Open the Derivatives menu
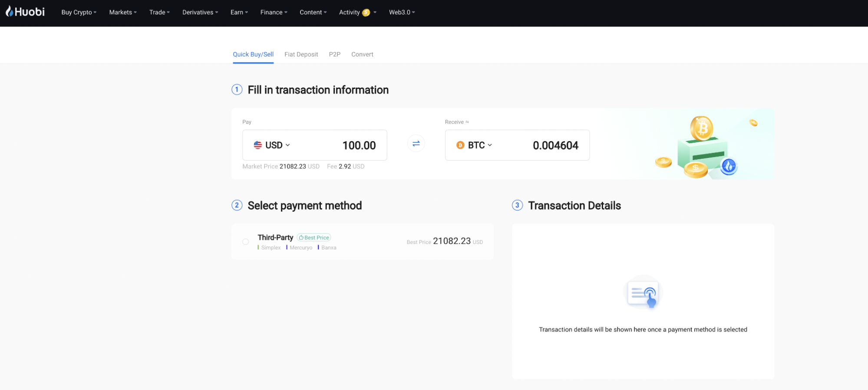The height and width of the screenshot is (390, 868). pos(200,13)
